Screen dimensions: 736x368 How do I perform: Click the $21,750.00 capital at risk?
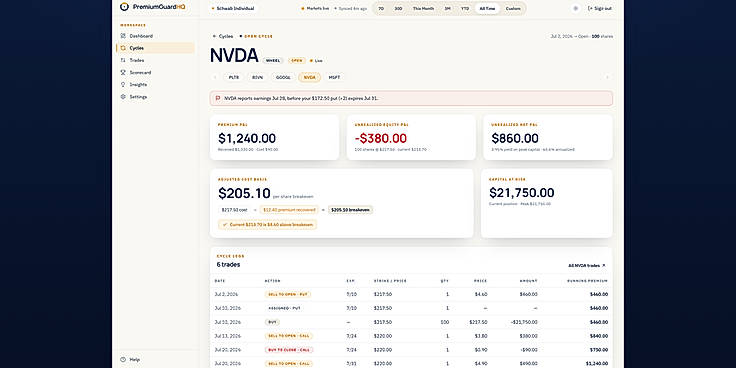click(x=521, y=193)
